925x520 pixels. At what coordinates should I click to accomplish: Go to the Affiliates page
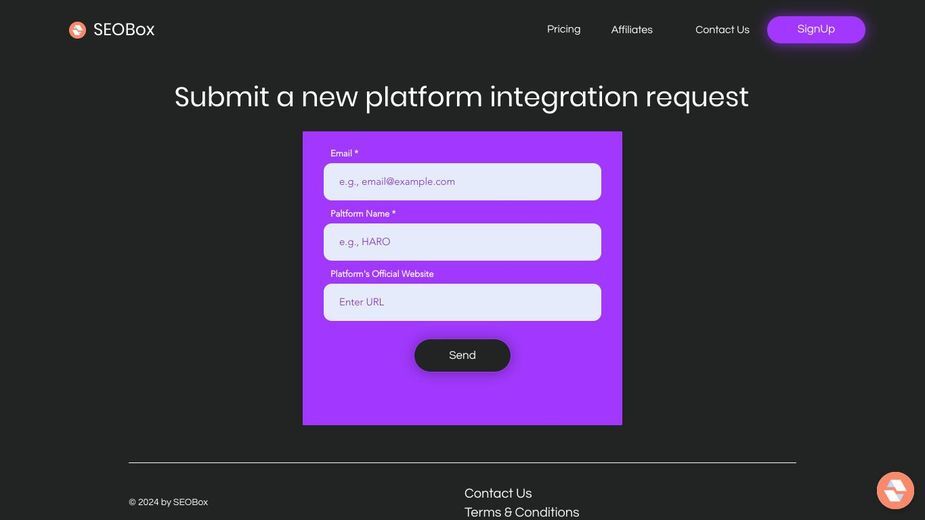point(632,30)
